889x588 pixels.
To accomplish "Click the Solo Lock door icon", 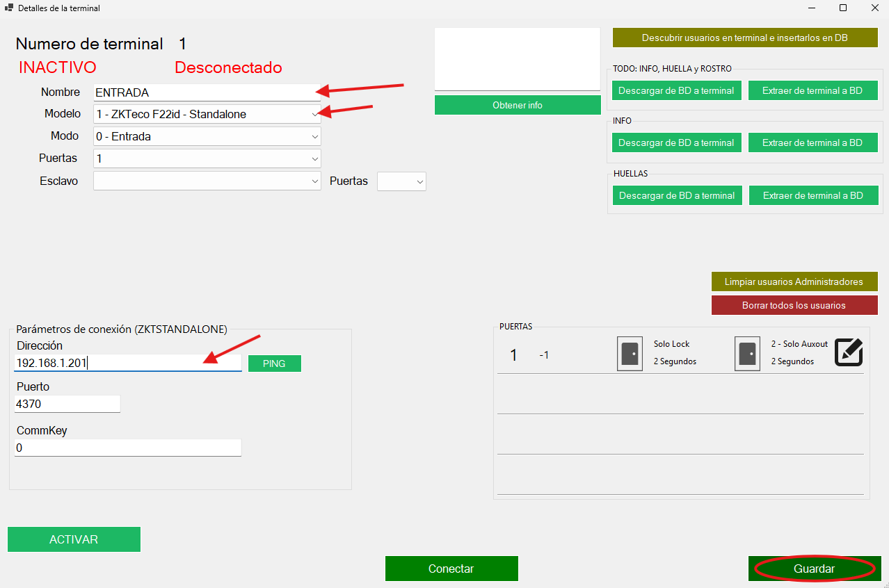I will [630, 354].
